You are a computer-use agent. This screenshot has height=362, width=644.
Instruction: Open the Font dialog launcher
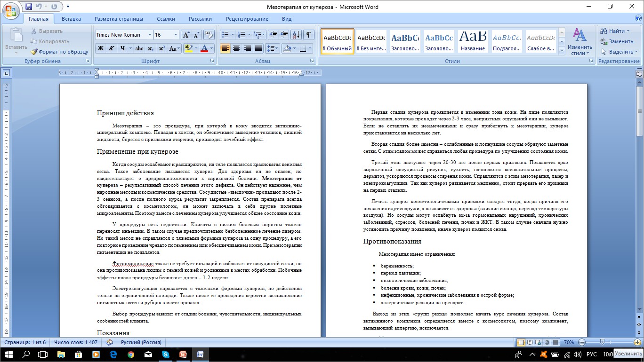point(212,61)
